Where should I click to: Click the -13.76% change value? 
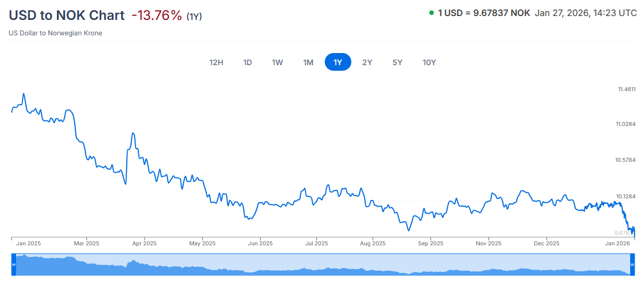[157, 15]
